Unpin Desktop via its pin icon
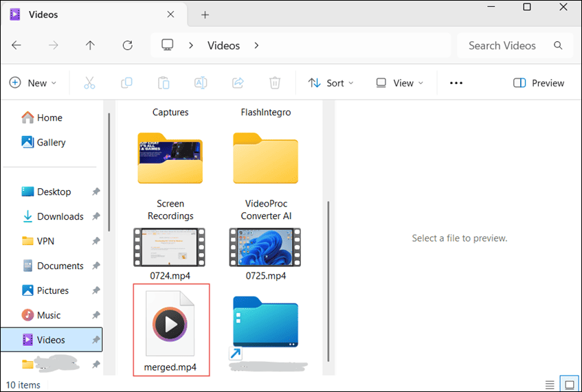 tap(96, 192)
